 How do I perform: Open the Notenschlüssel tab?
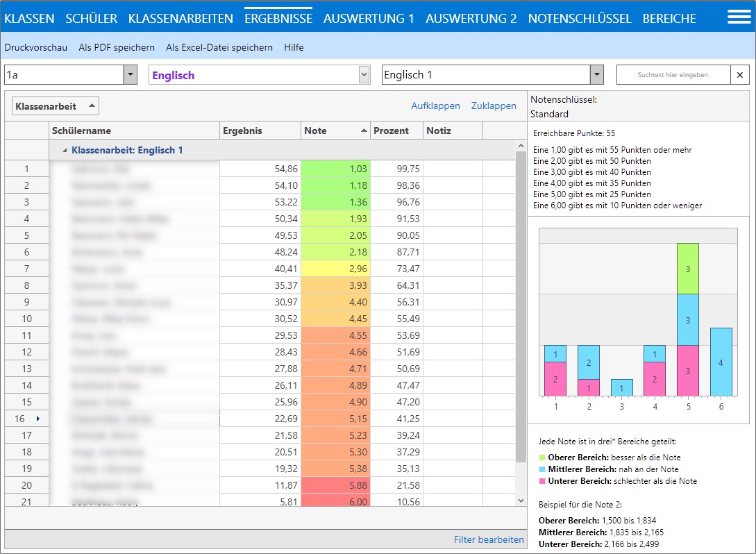[x=579, y=19]
